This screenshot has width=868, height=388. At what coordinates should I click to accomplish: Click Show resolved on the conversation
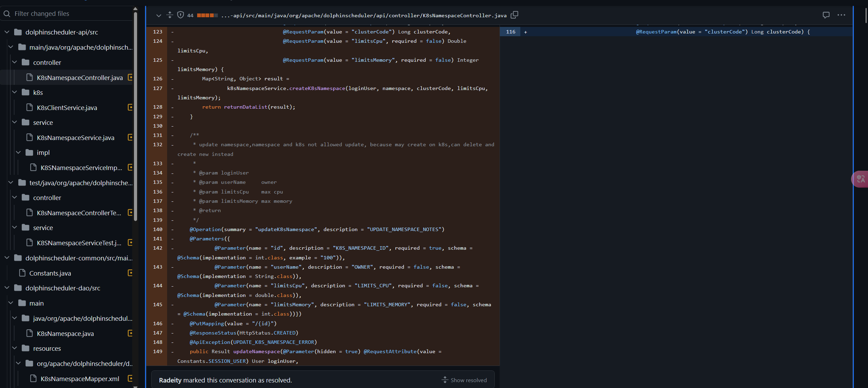464,380
